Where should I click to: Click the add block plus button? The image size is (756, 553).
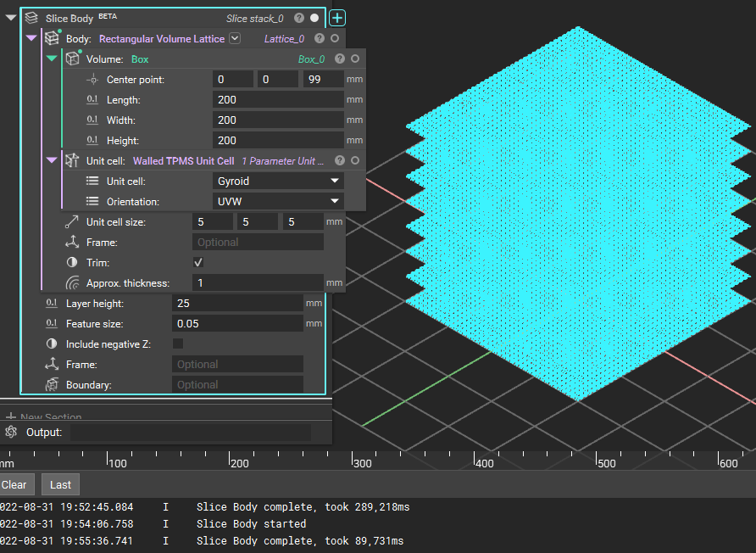(336, 17)
